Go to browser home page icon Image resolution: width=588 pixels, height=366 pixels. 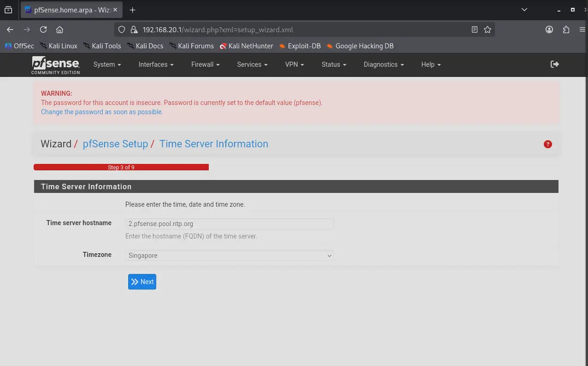click(x=59, y=29)
